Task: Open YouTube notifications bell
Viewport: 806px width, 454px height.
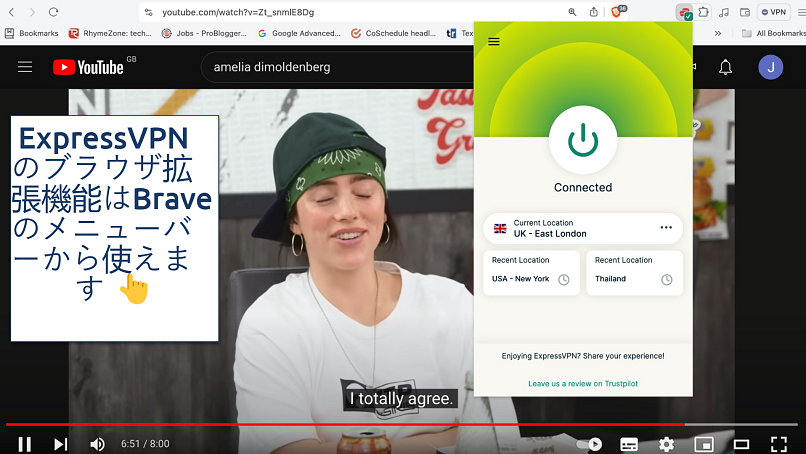Action: [x=726, y=67]
